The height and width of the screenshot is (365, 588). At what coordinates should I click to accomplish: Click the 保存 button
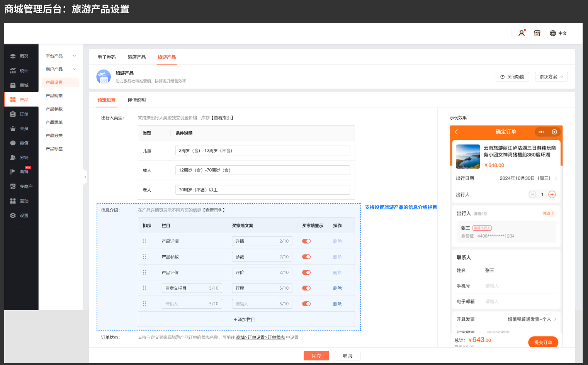click(316, 356)
